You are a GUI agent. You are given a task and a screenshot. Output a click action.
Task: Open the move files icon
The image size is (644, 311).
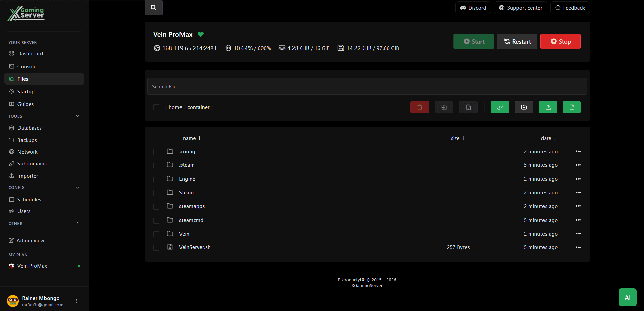click(444, 107)
